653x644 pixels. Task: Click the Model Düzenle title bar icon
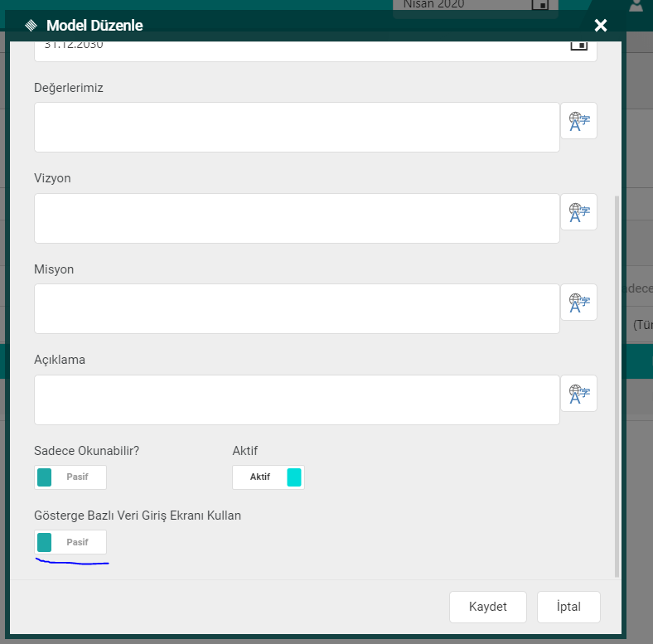click(31, 26)
